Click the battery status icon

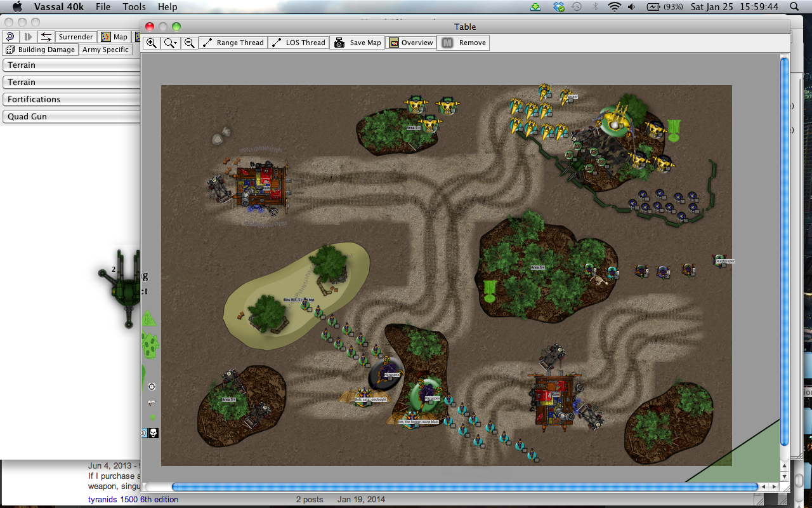click(653, 7)
